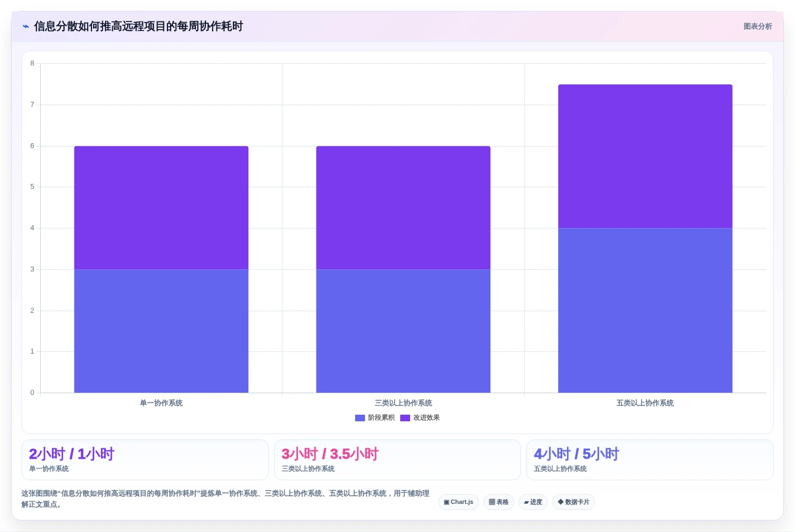Viewport: 795px width, 532px height.
Task: Click the y-axis tick label 7
Action: (x=32, y=105)
